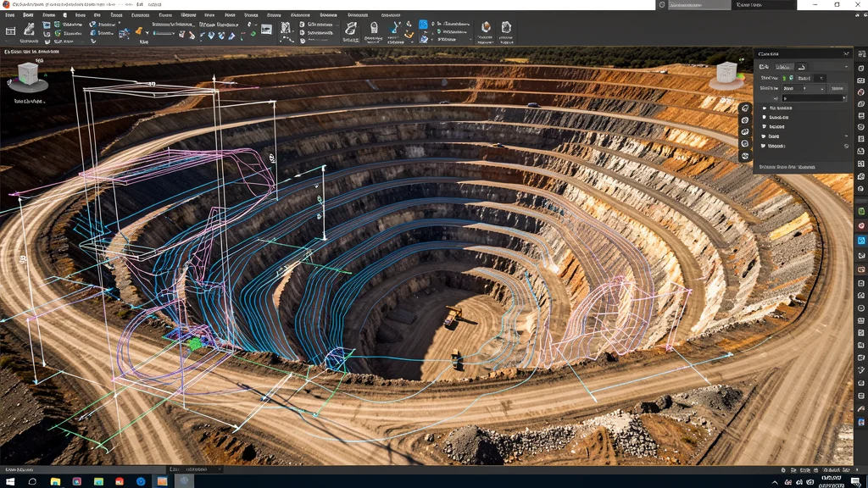Click the left view cube in the viewport
Screen dimensions: 868x488
(x=28, y=75)
